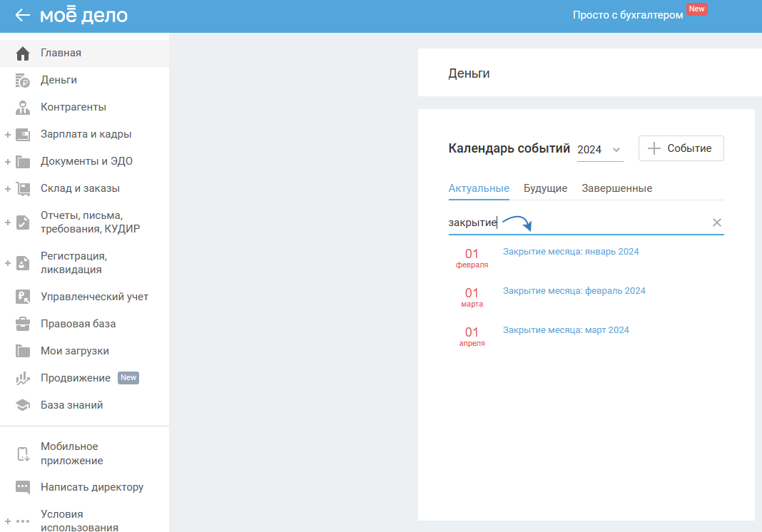
Task: Open Закрытие месяца: март 2024
Action: 566,330
